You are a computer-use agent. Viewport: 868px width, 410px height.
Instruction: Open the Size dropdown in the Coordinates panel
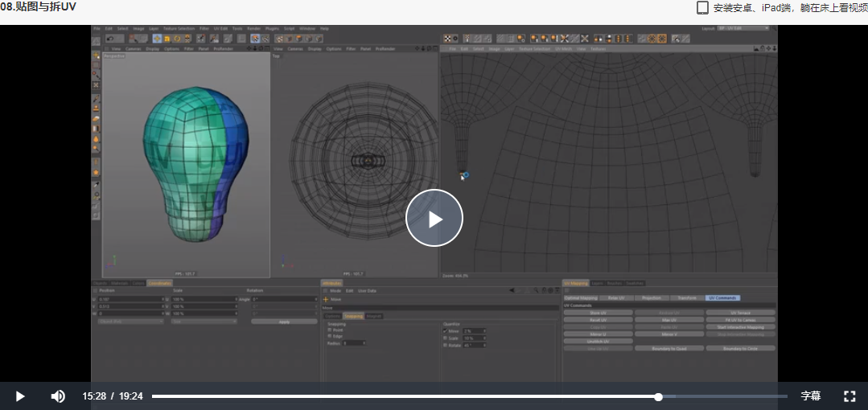[x=204, y=322]
